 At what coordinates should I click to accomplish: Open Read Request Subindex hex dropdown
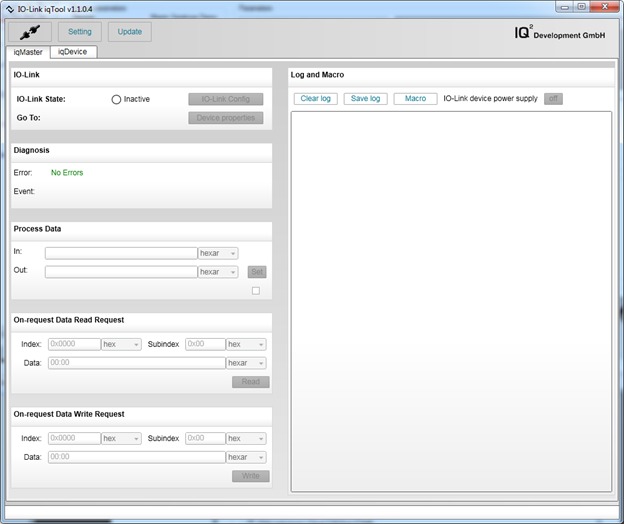point(246,344)
